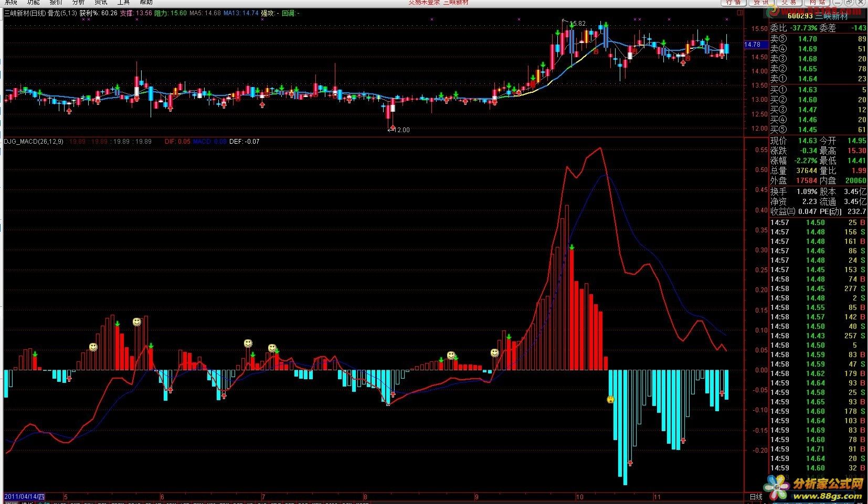Select the 卖③ 14.68 ask row
The height and width of the screenshot is (504, 868).
pos(818,59)
